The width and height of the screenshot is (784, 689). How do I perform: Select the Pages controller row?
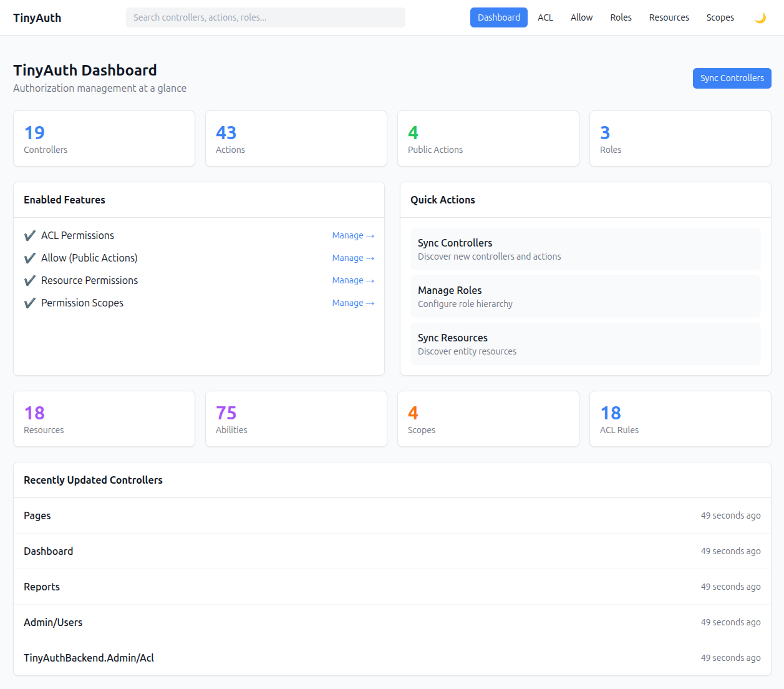click(392, 516)
